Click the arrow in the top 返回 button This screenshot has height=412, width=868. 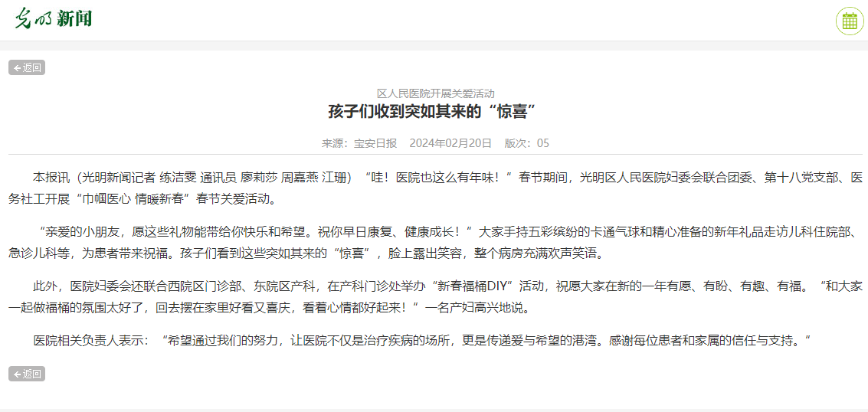coord(17,68)
